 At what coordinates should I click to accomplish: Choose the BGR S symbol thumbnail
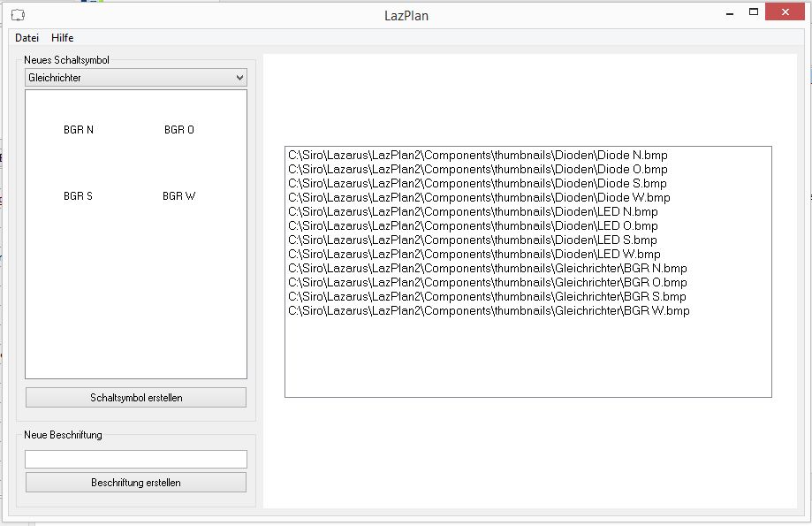tap(78, 196)
